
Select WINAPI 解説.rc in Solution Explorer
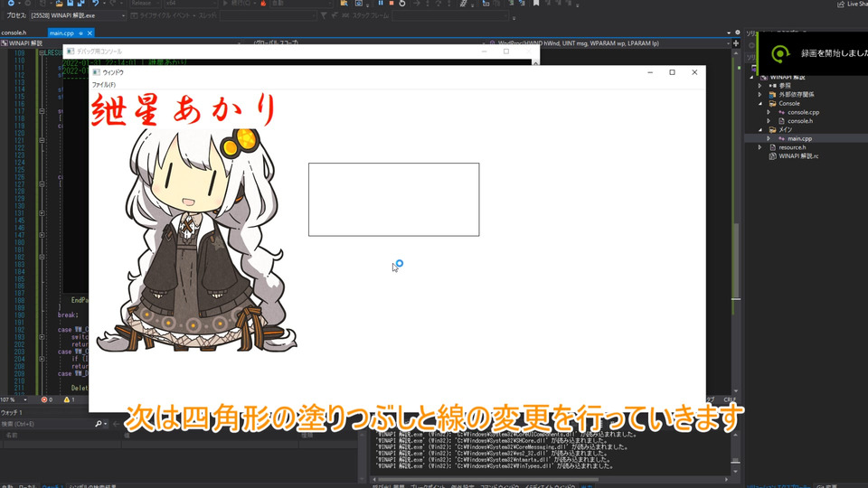coord(797,156)
